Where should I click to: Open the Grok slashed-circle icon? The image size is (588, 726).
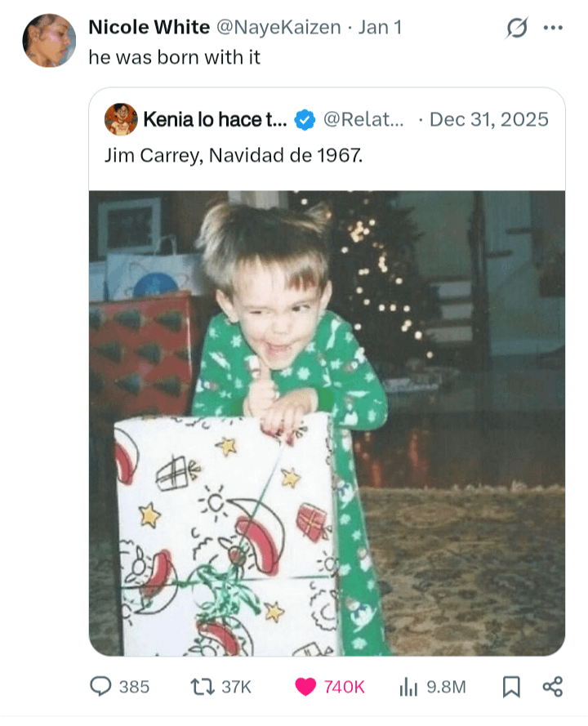tap(516, 28)
